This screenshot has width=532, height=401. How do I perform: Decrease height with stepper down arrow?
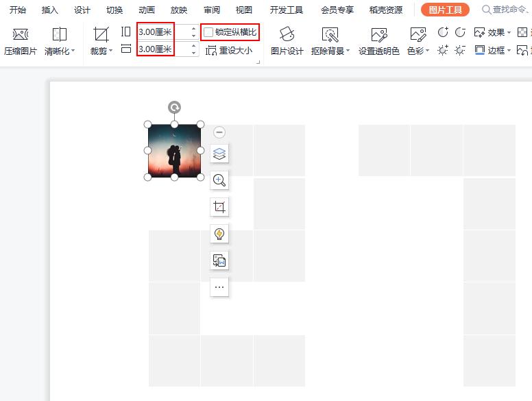point(194,36)
